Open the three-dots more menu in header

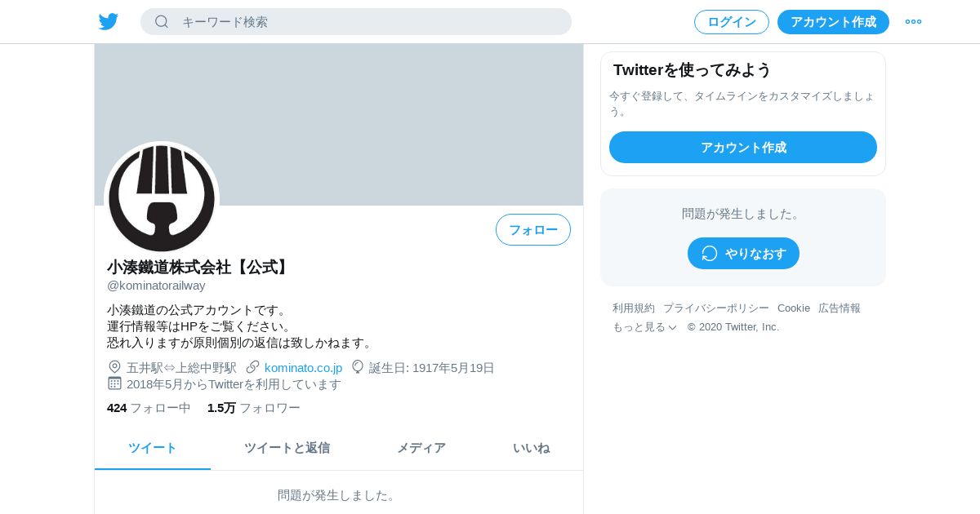click(x=913, y=21)
